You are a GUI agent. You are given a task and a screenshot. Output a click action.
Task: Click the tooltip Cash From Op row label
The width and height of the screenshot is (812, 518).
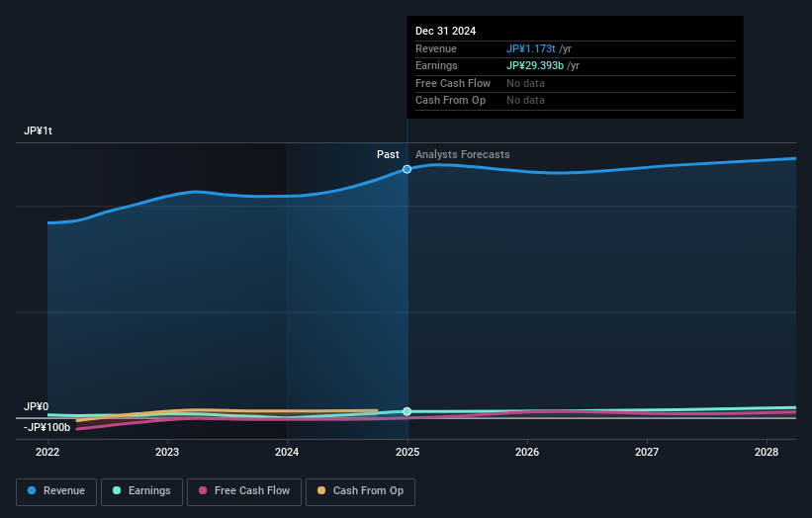coord(451,101)
